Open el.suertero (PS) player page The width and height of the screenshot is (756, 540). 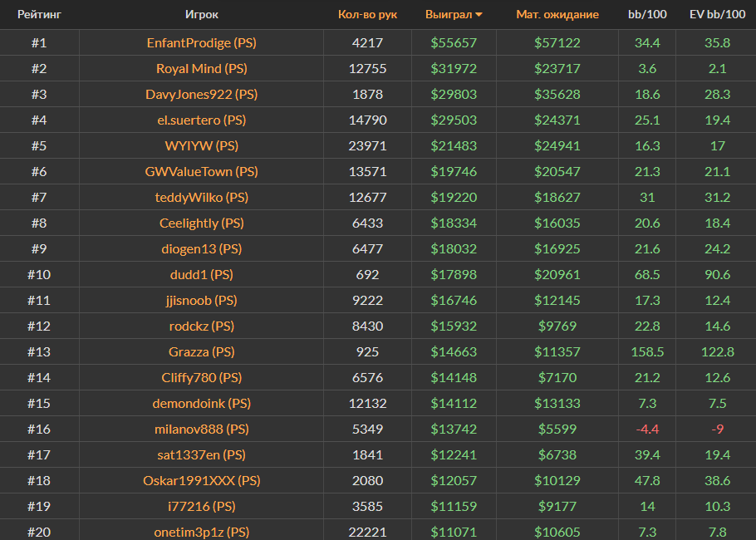202,120
